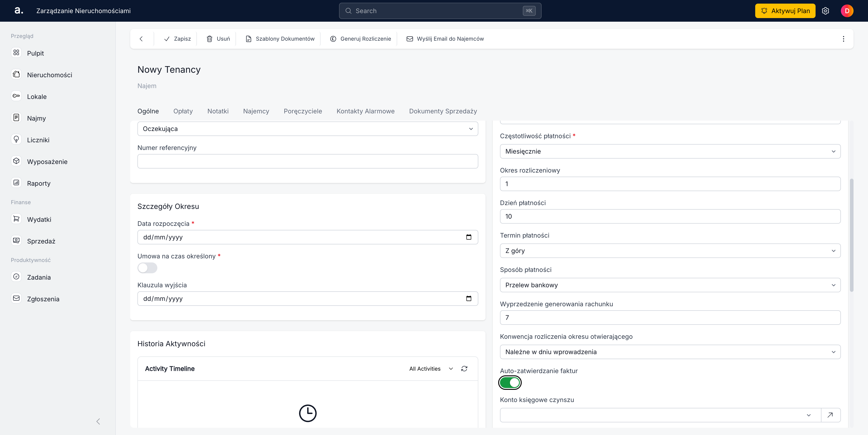Expand the Oczekująca status dropdown

click(308, 129)
